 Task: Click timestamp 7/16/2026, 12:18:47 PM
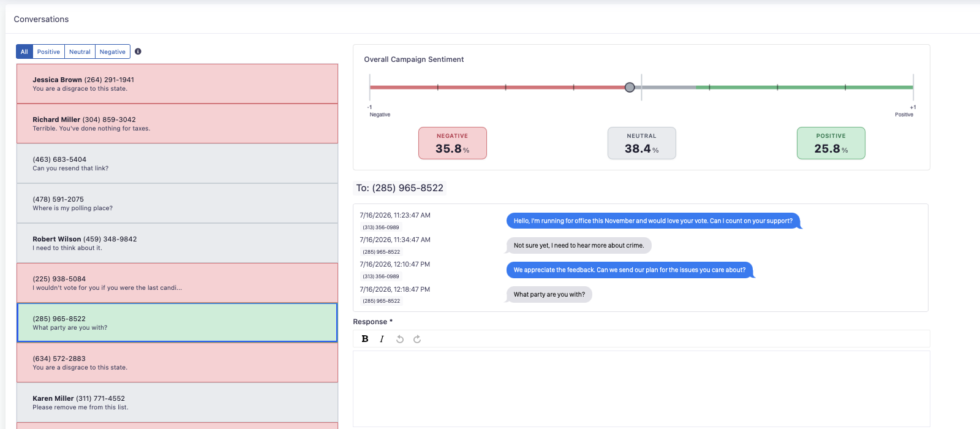click(395, 289)
